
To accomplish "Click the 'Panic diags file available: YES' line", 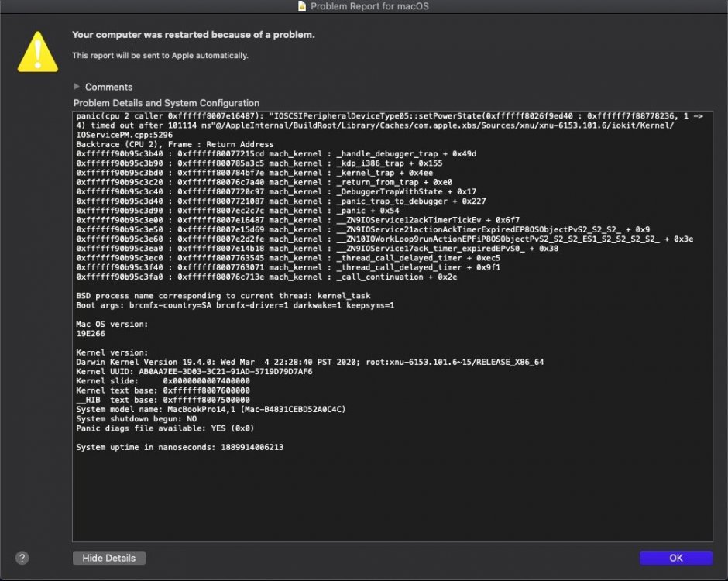I will coord(165,428).
